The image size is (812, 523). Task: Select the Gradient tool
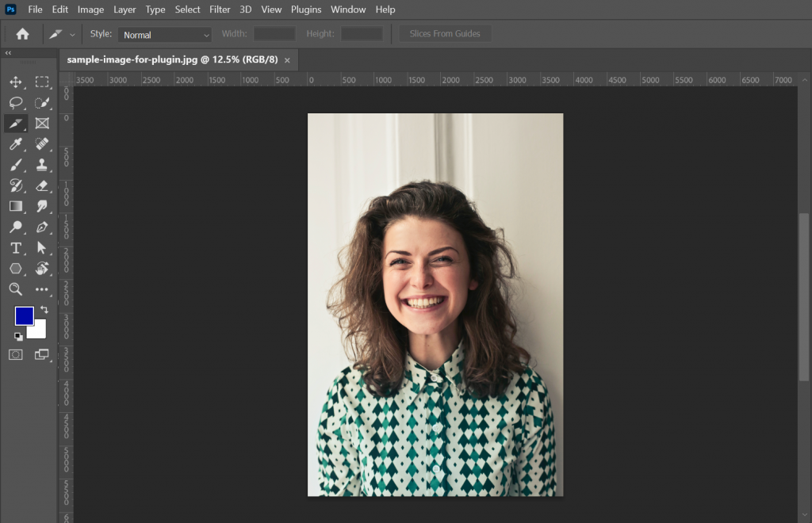pos(16,206)
